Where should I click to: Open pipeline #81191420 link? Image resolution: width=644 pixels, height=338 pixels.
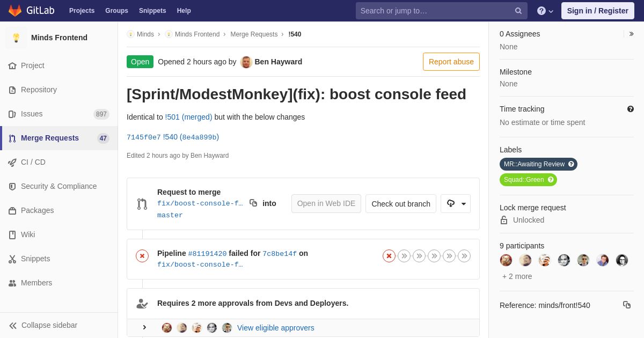click(x=207, y=254)
